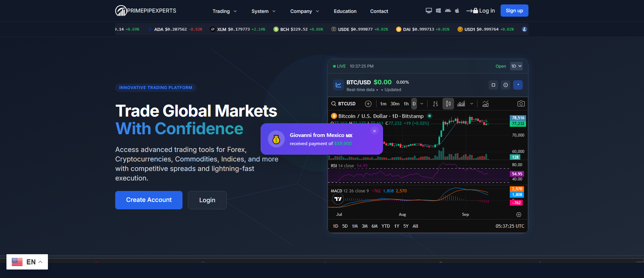Click the square stop button in chart header
Image resolution: width=644 pixels, height=278 pixels.
click(493, 85)
